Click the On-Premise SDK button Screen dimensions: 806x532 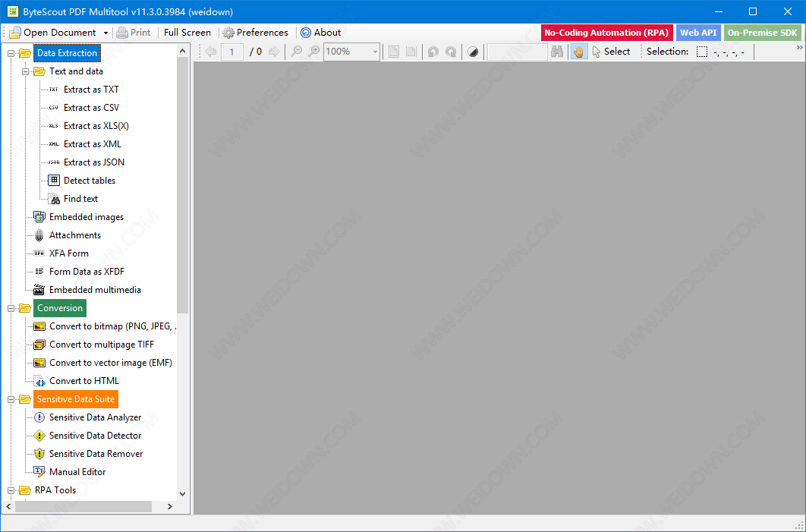[762, 33]
